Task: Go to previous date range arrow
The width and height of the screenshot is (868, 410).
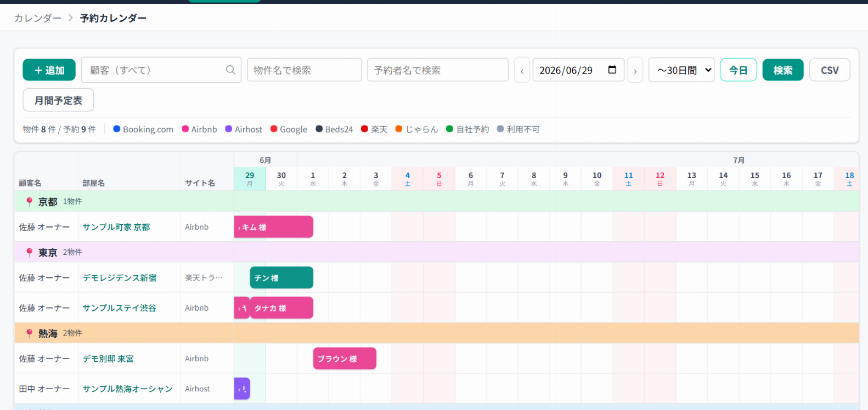Action: coord(522,70)
